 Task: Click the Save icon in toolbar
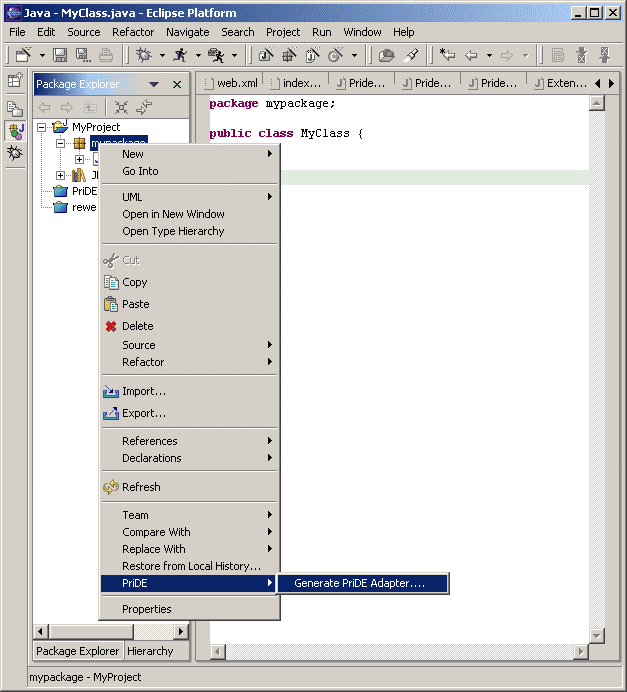coord(60,55)
